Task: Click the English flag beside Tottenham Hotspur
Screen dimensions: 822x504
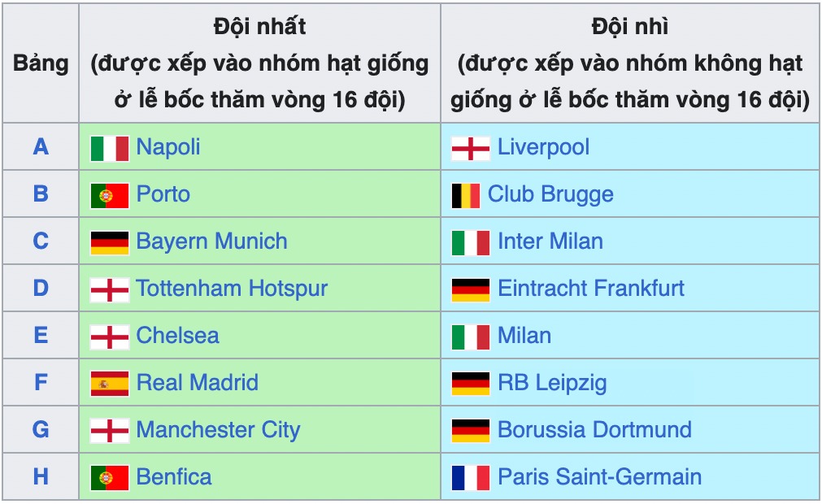Action: point(109,289)
